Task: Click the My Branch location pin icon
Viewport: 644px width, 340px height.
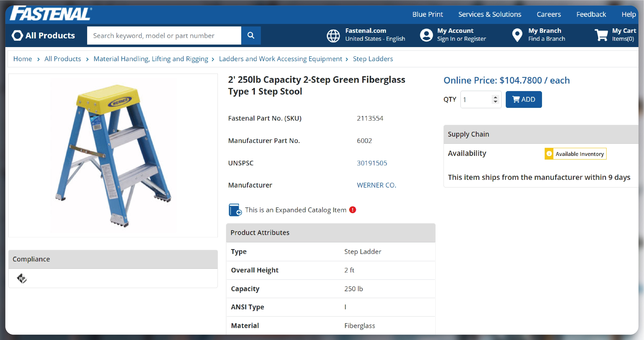Action: point(517,35)
